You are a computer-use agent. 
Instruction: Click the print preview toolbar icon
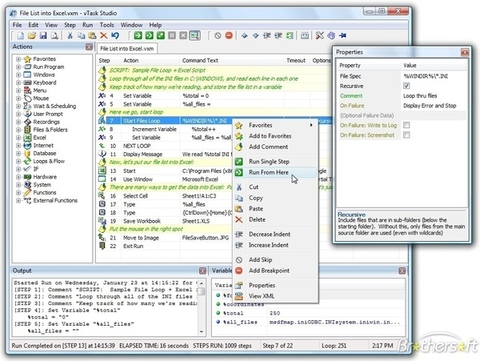55,35
